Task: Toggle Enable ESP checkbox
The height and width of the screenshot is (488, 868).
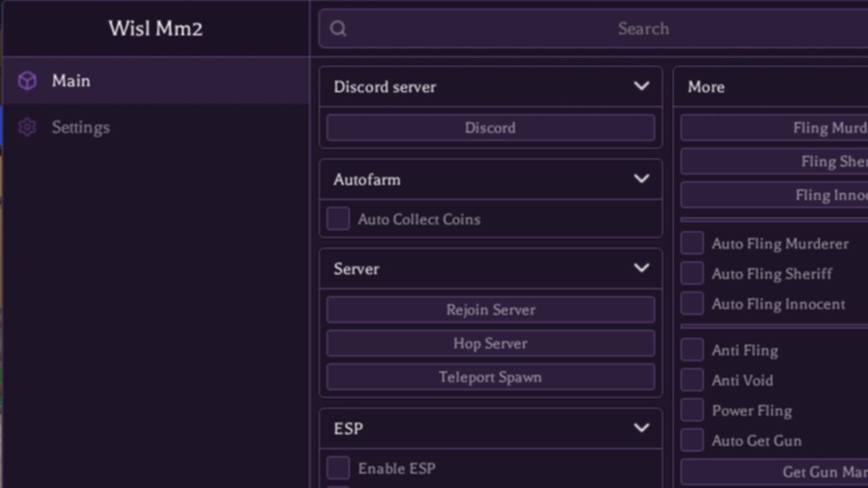Action: click(x=338, y=468)
